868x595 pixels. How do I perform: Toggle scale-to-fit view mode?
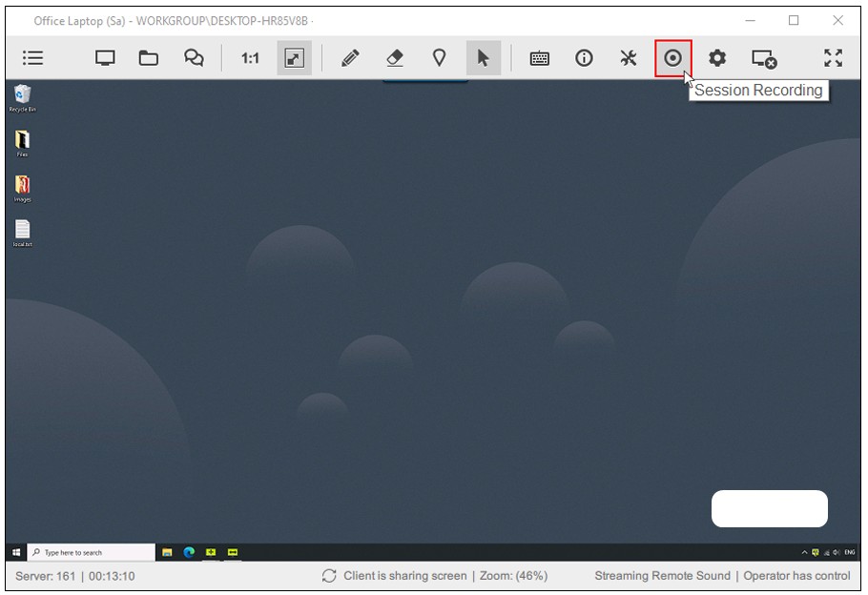(293, 58)
